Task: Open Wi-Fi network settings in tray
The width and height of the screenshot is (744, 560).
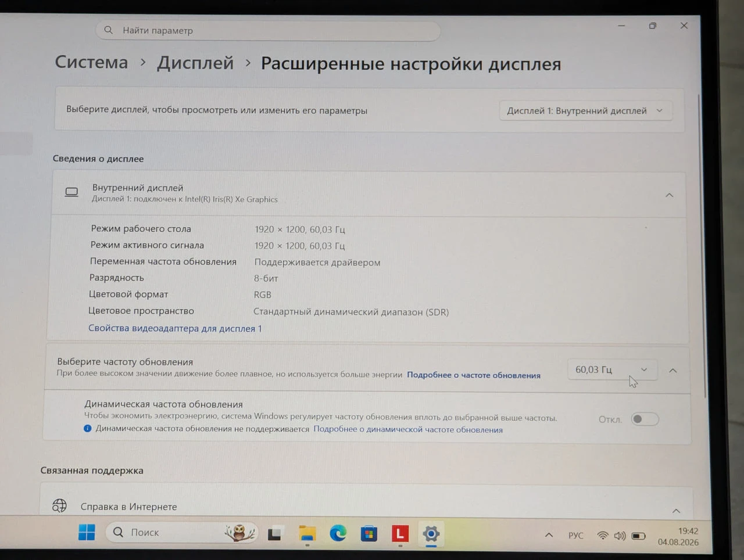Action: (603, 536)
